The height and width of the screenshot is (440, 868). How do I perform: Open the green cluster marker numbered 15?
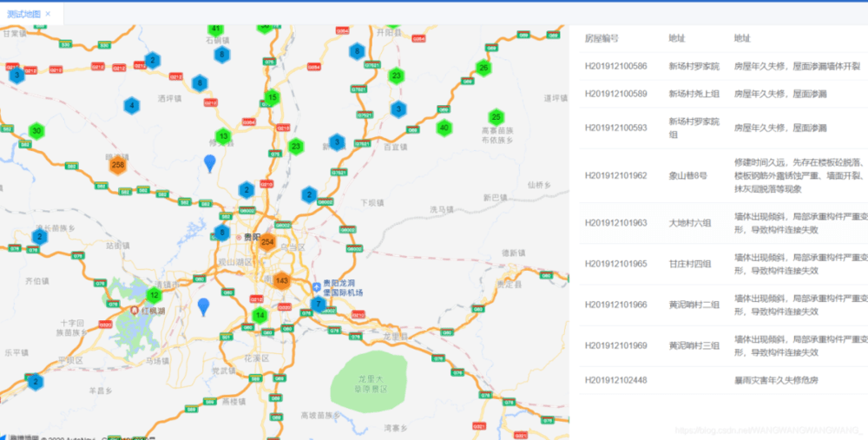pyautogui.click(x=273, y=97)
